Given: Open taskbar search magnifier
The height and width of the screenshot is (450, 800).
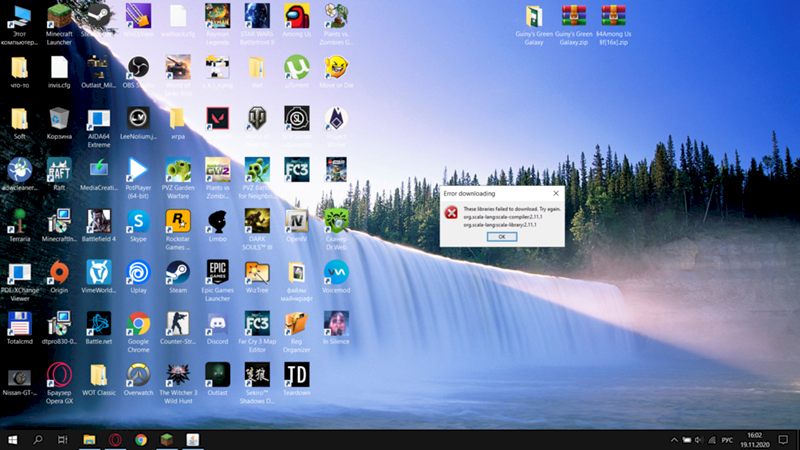Looking at the screenshot, I should [38, 440].
